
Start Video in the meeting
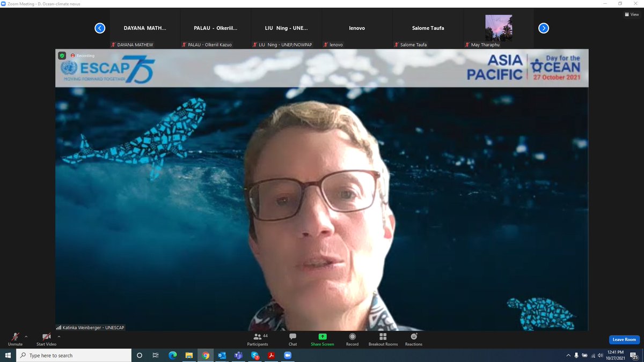(46, 339)
